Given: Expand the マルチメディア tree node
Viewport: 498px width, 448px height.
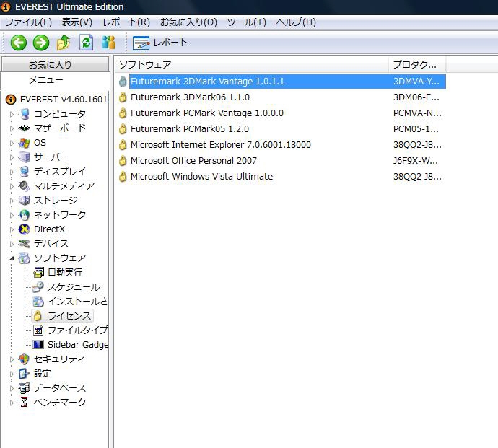Looking at the screenshot, I should click(12, 186).
